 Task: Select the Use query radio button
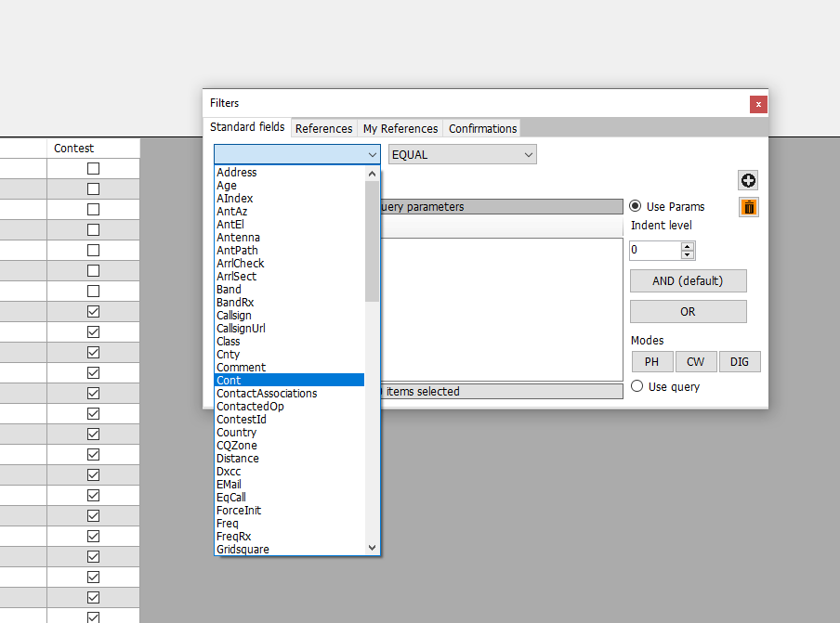[637, 386]
